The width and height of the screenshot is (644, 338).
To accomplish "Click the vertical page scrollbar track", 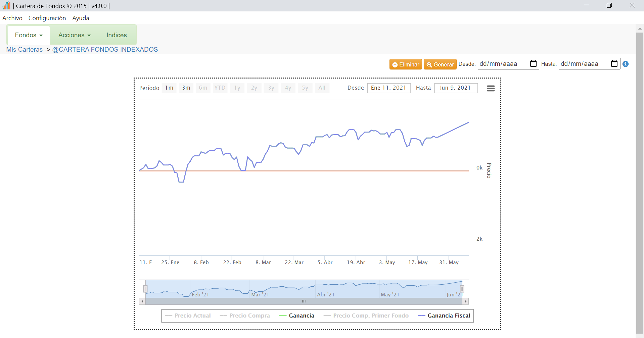I will pyautogui.click(x=640, y=183).
